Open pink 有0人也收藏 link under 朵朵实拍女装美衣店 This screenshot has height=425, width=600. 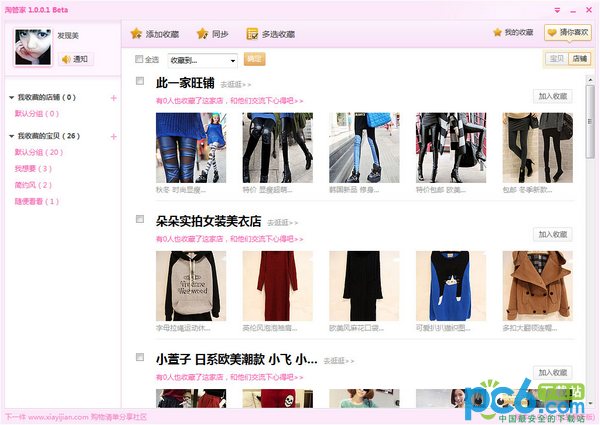(x=229, y=239)
